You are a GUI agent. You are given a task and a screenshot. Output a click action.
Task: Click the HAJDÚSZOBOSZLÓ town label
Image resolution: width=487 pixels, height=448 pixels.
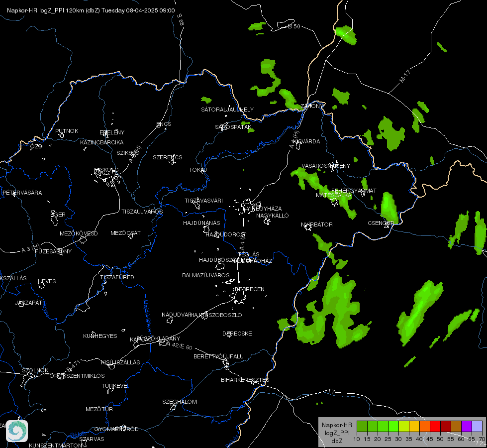point(216,315)
